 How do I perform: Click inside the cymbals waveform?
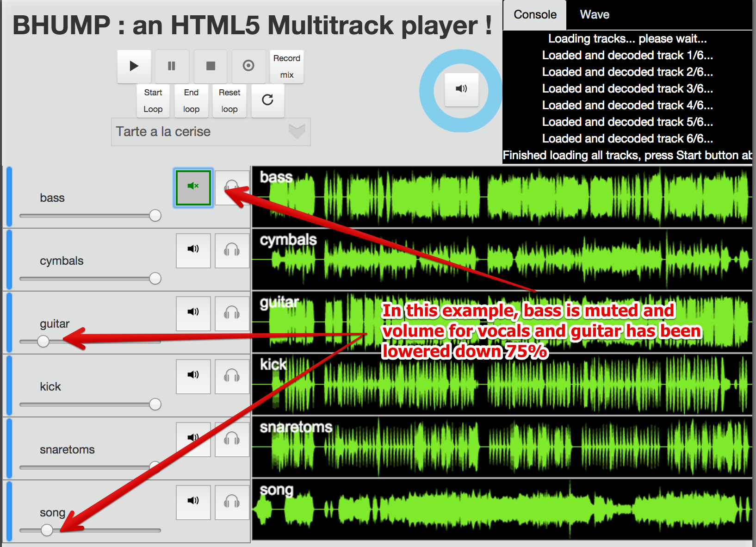pyautogui.click(x=502, y=260)
